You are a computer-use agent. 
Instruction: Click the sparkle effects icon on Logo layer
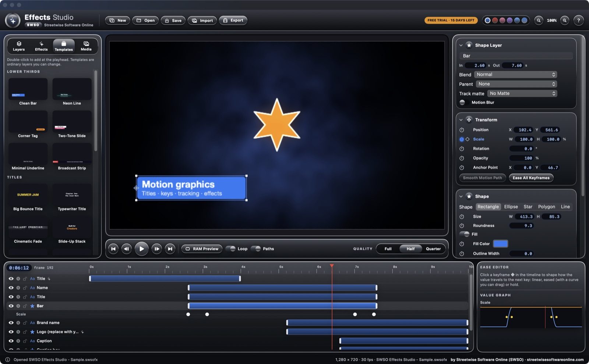[82, 332]
